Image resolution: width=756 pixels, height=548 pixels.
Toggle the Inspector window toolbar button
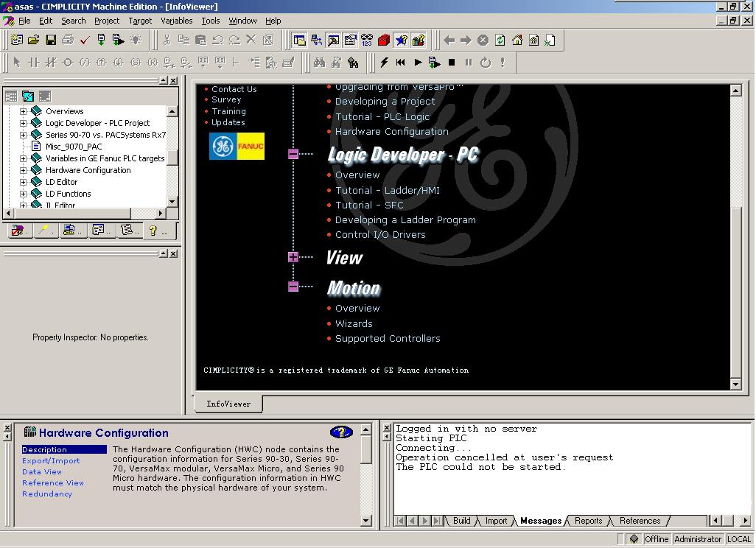[350, 40]
